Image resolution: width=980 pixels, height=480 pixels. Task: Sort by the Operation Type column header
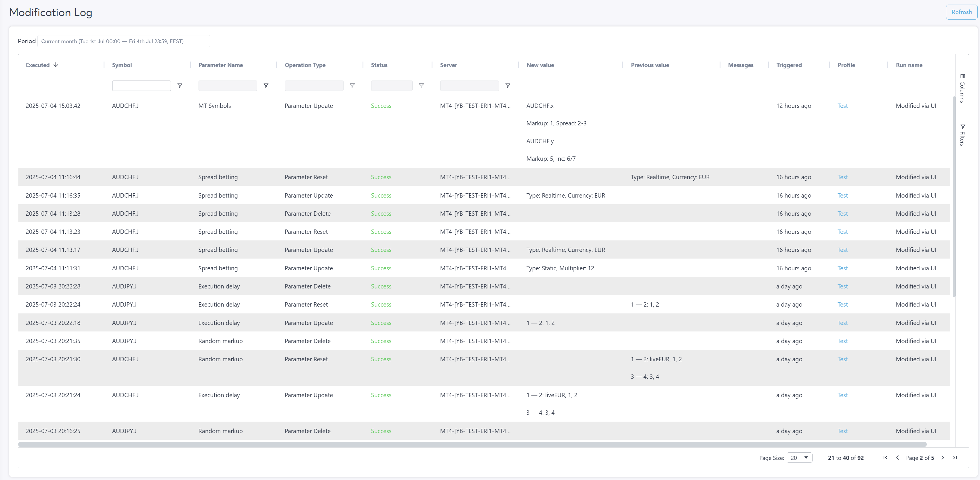click(305, 65)
